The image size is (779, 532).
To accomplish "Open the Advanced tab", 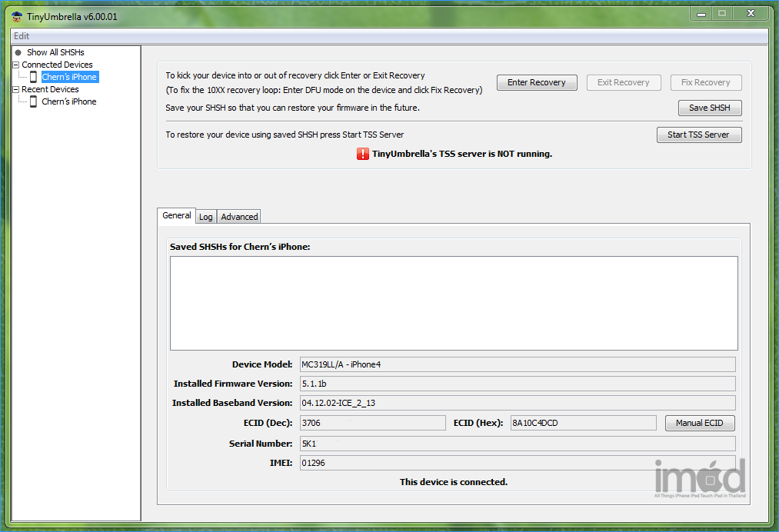I will (239, 217).
